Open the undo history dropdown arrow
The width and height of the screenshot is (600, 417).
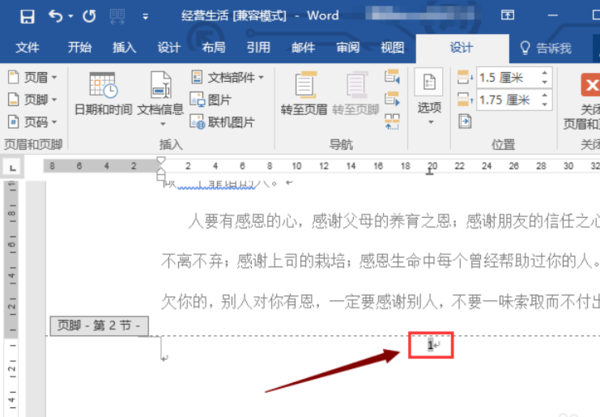pyautogui.click(x=71, y=16)
